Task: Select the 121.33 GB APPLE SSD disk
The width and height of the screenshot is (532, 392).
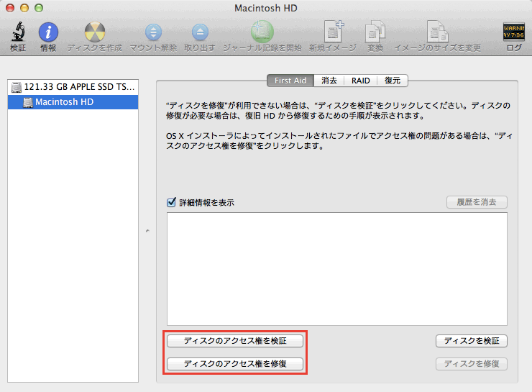Action: tap(73, 87)
